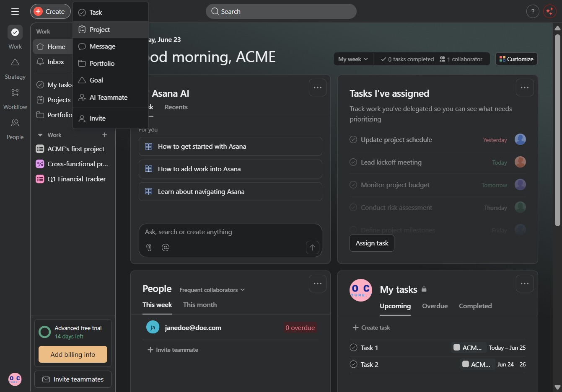Mark Monitor project budget as complete

[353, 185]
